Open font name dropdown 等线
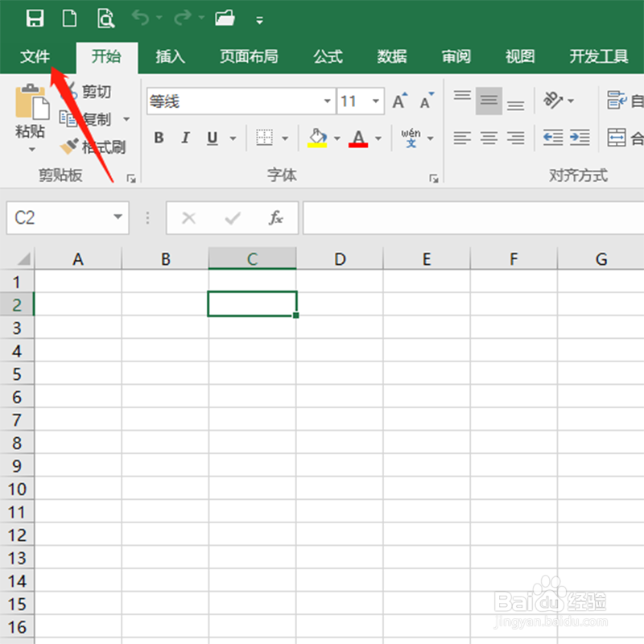This screenshot has height=644, width=644. 328,101
